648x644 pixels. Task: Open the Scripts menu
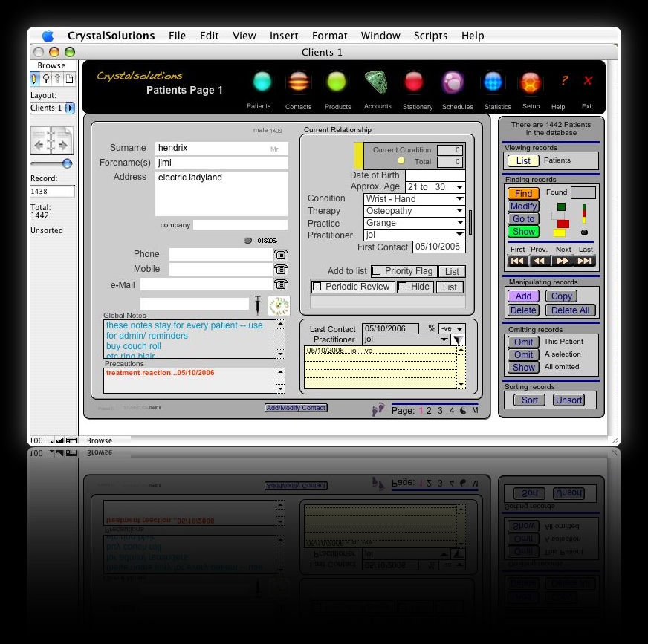click(430, 36)
